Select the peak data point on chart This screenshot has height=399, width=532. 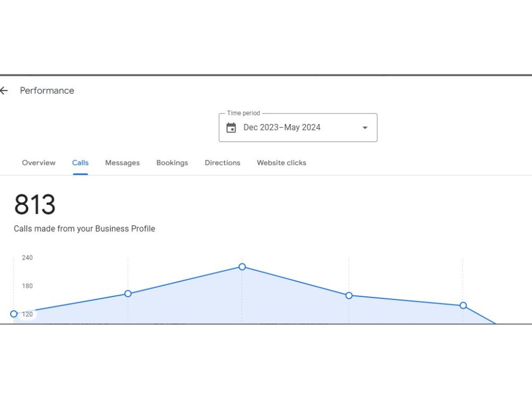click(x=242, y=267)
